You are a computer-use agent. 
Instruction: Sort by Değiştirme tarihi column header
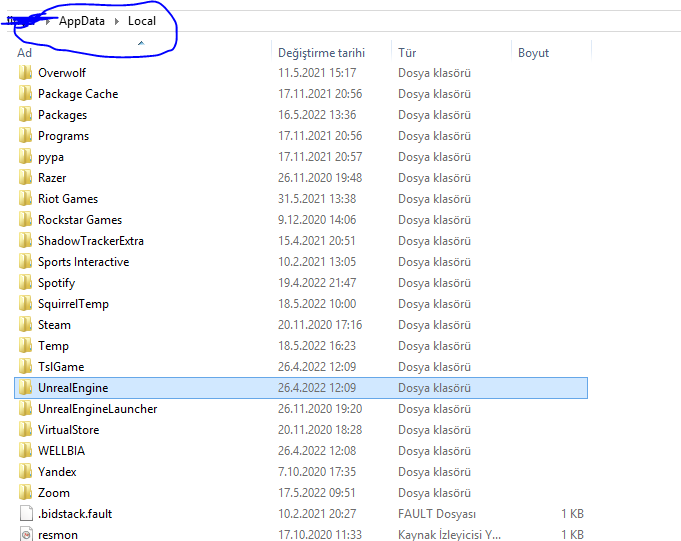321,53
